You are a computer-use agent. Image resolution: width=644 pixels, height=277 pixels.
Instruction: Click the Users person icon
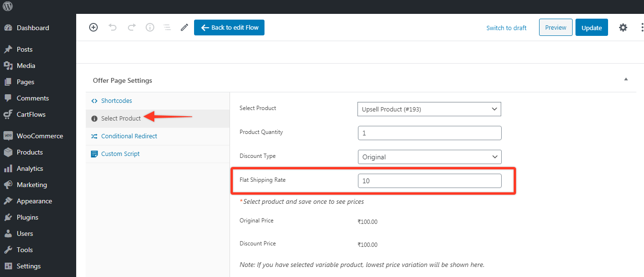point(8,233)
